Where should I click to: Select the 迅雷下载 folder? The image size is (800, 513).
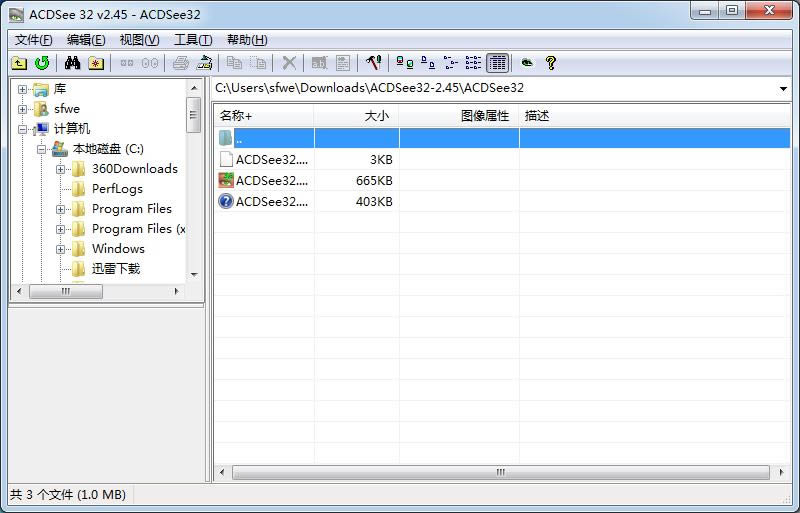tap(116, 268)
